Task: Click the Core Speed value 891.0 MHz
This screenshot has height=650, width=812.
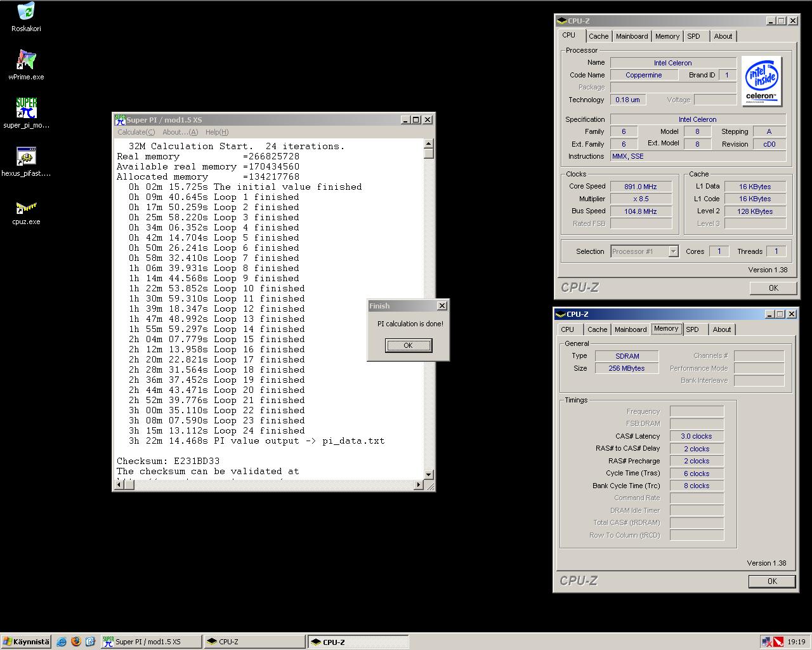Action: (641, 187)
